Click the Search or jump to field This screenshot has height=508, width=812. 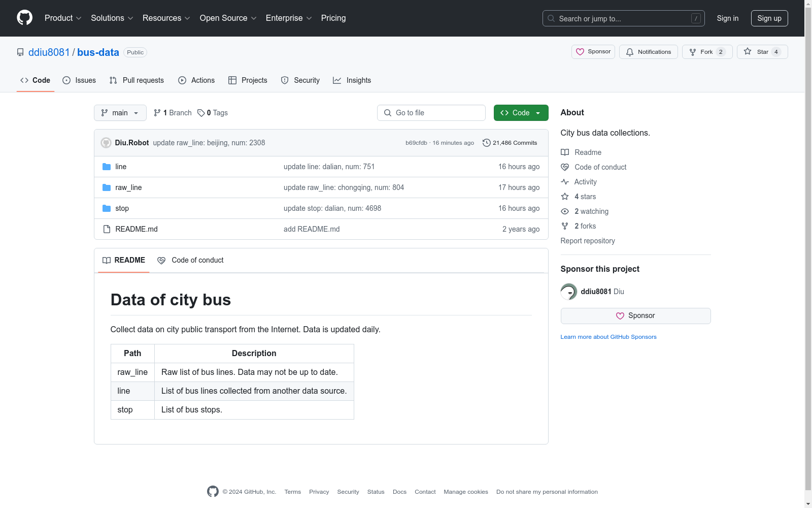pos(624,18)
